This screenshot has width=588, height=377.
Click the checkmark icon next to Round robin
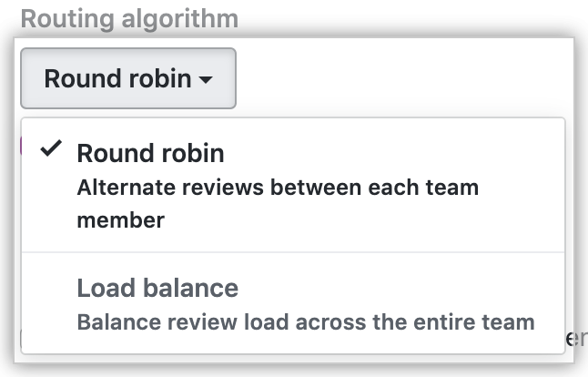click(52, 150)
